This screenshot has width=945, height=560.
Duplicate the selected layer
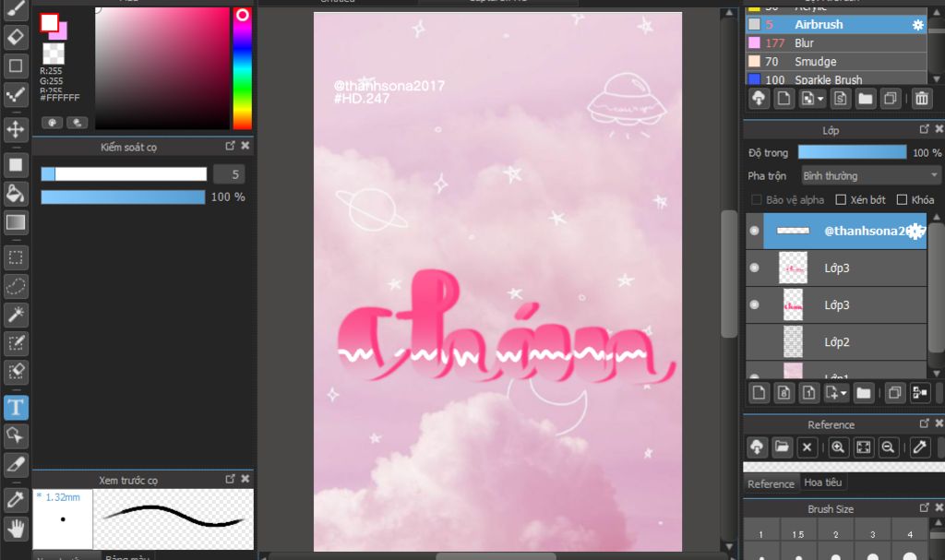click(895, 393)
